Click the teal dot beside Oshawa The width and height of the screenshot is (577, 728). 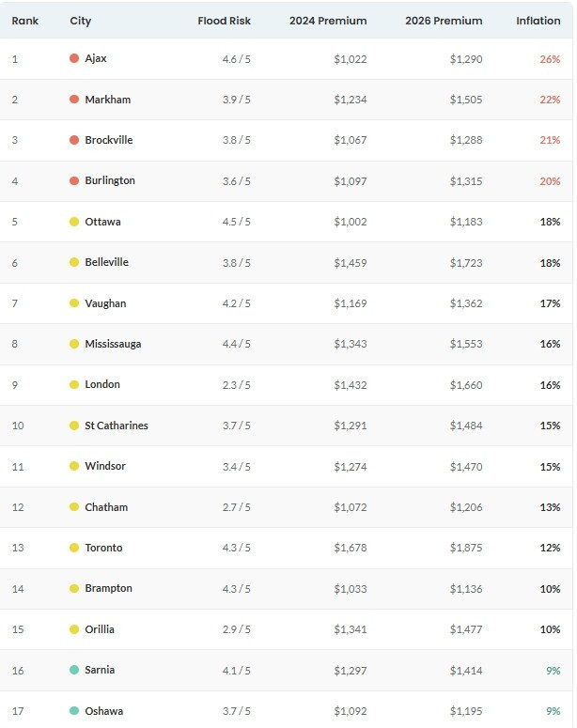point(74,711)
